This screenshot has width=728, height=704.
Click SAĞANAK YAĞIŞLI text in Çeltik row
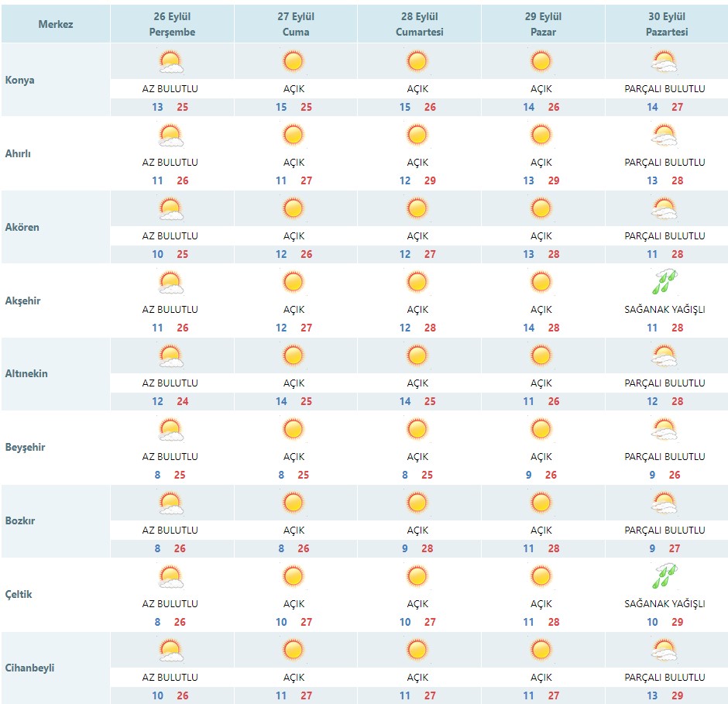pos(664,603)
